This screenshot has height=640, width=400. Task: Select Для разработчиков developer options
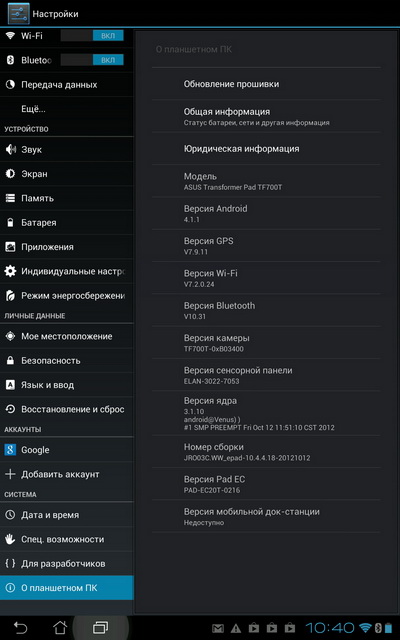[67, 564]
